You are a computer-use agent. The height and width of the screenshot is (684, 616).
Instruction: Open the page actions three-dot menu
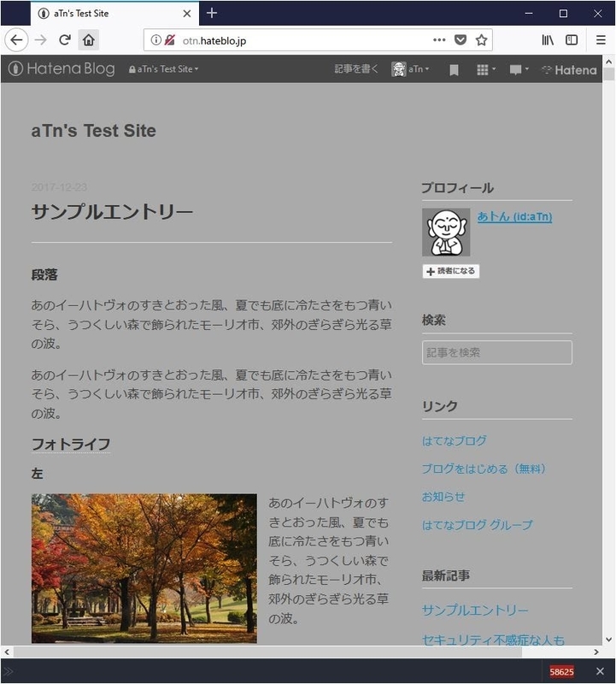(439, 40)
